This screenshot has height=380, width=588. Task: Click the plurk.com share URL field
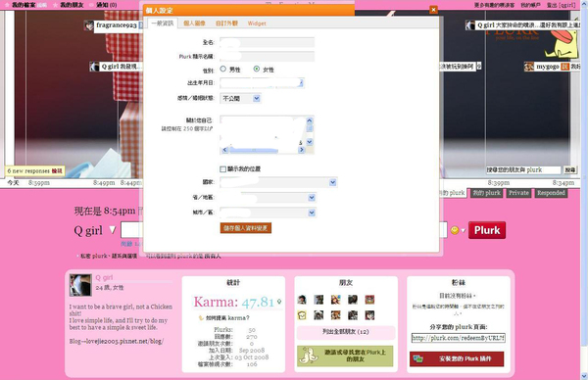coord(459,338)
